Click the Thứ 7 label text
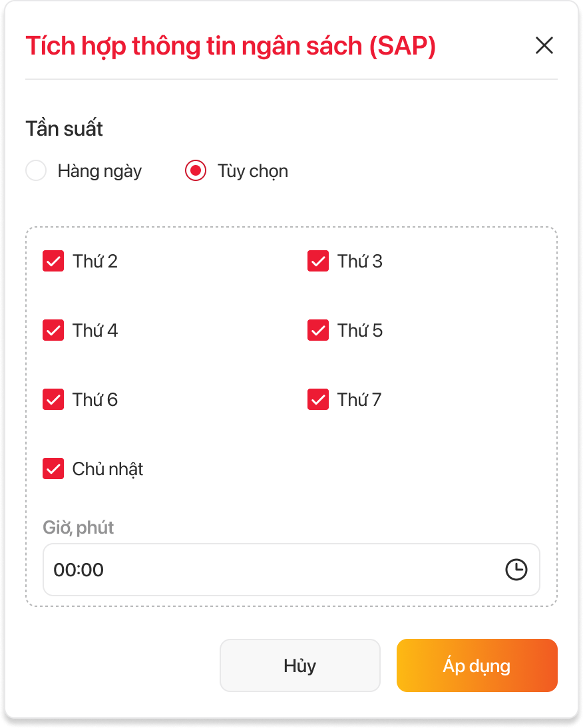Viewport: 583px width, 728px height. pos(359,400)
